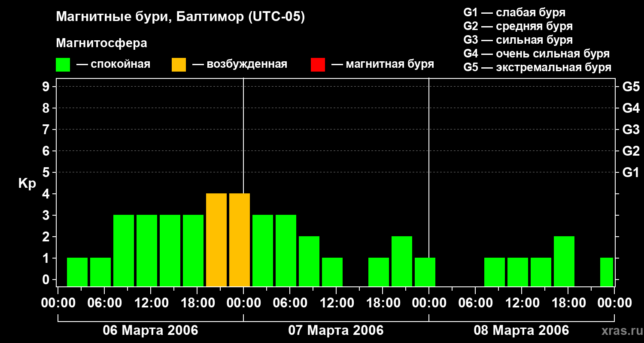
Task: Click the 'G4 — очень сильная буря' legend line
Action: pos(536,54)
